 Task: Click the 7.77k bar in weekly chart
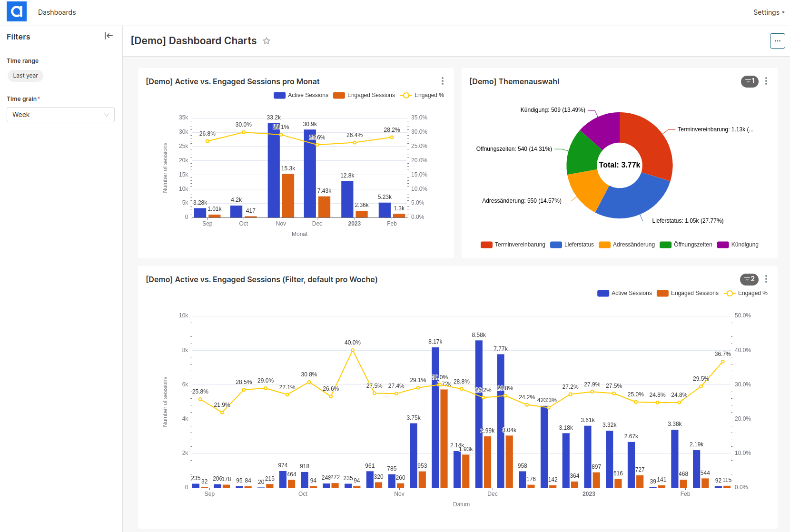[x=501, y=421]
